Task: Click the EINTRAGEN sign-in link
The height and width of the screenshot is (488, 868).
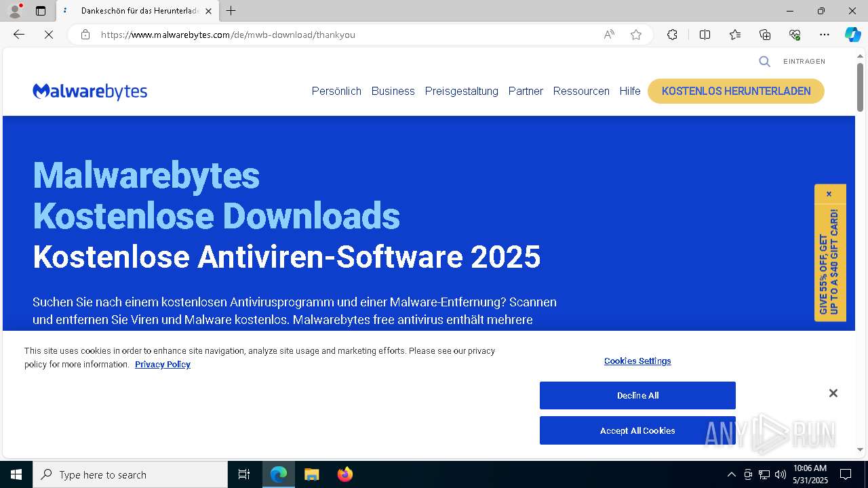Action: 804,62
